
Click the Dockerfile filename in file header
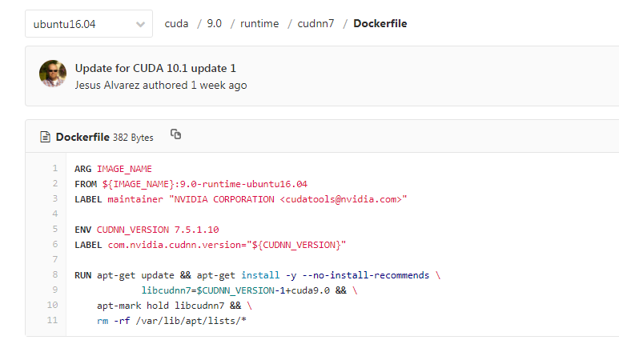[x=82, y=137]
